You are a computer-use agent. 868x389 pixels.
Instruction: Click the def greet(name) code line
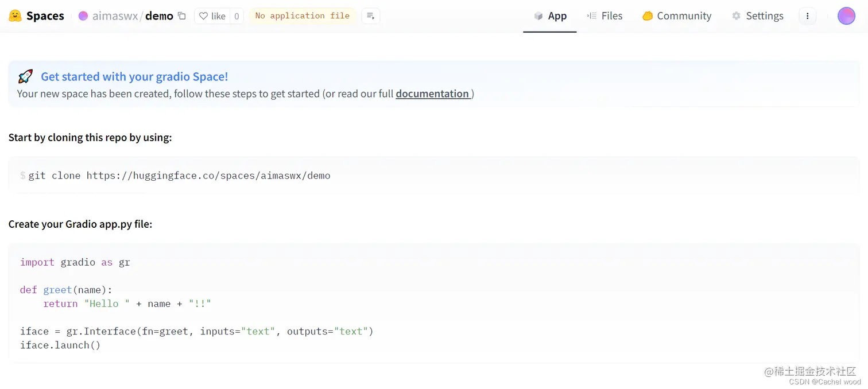[67, 290]
